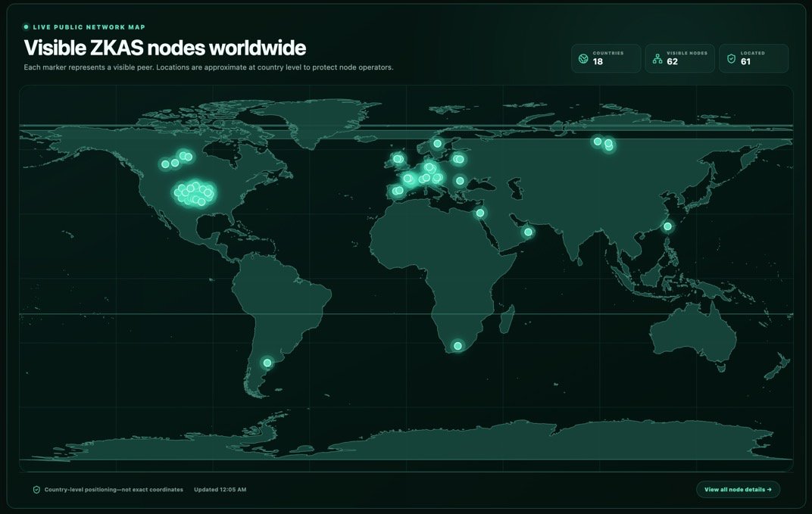Select the node marker in South Africa
Viewport: 812px width, 514px height.
pos(458,346)
